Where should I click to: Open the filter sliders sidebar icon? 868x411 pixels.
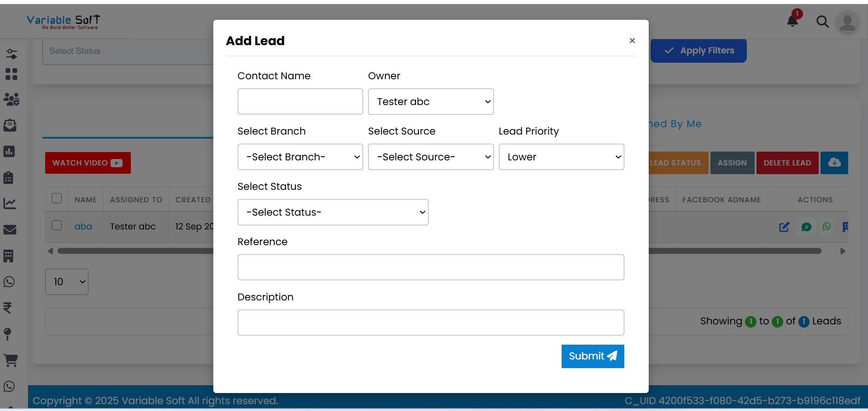(x=12, y=54)
